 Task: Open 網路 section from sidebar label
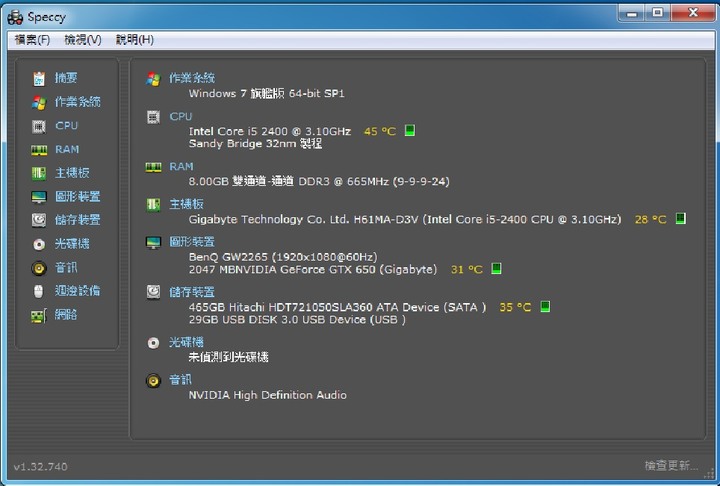[x=66, y=315]
